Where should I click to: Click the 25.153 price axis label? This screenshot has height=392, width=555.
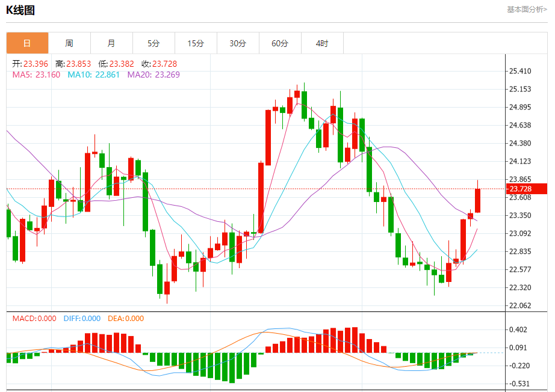(x=520, y=89)
